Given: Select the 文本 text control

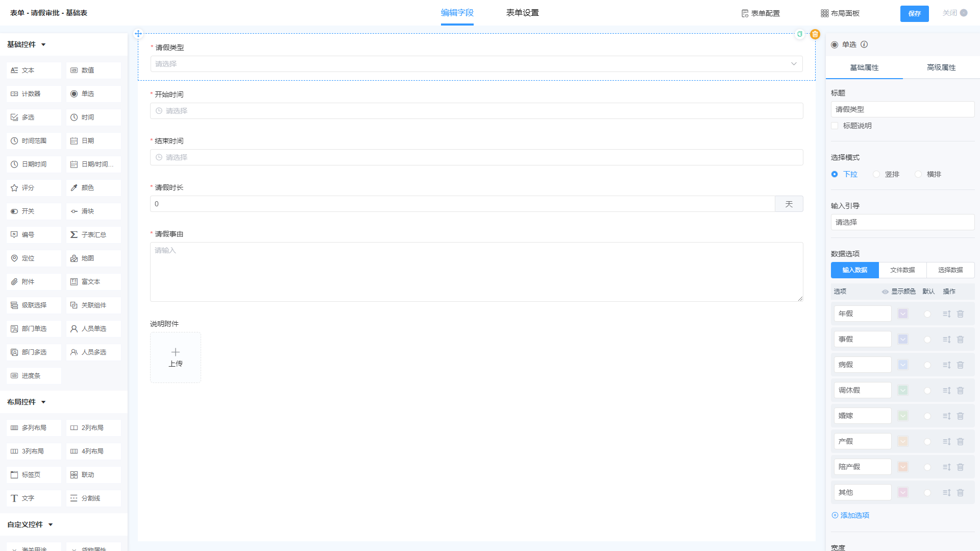Looking at the screenshot, I should (x=34, y=70).
